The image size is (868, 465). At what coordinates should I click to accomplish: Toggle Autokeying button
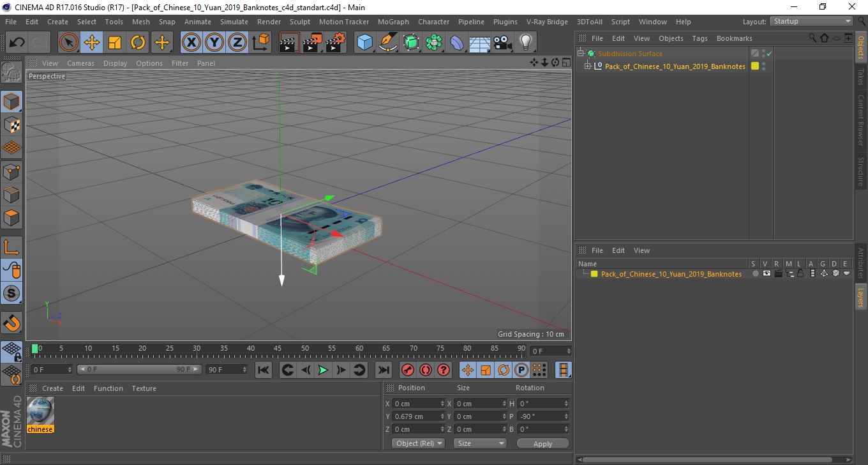pyautogui.click(x=426, y=370)
